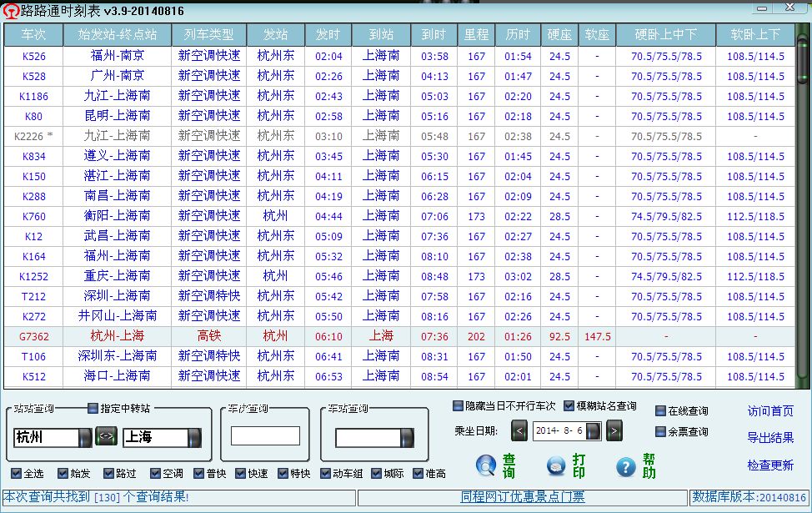The height and width of the screenshot is (513, 812).
Task: Toggle 普快 checkbox
Action: coord(199,473)
